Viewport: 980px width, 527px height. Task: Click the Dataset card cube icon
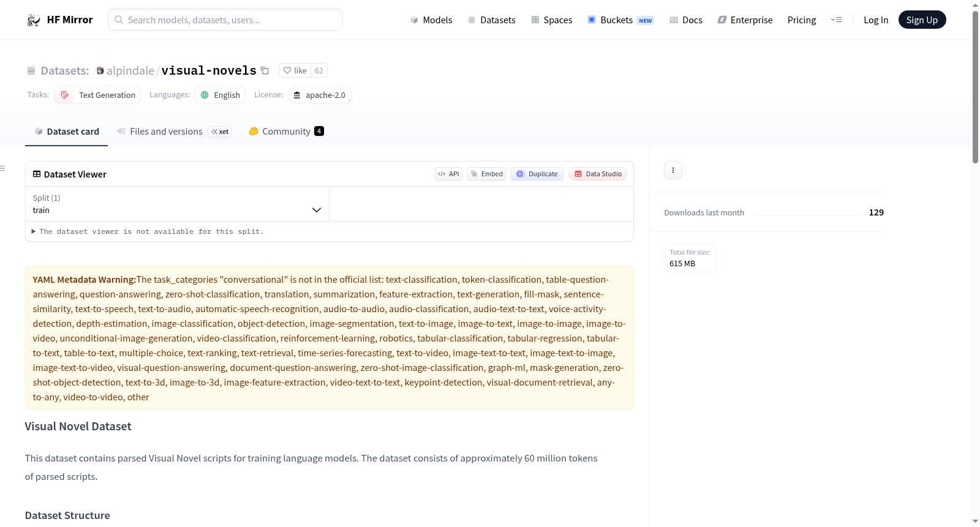pyautogui.click(x=39, y=131)
